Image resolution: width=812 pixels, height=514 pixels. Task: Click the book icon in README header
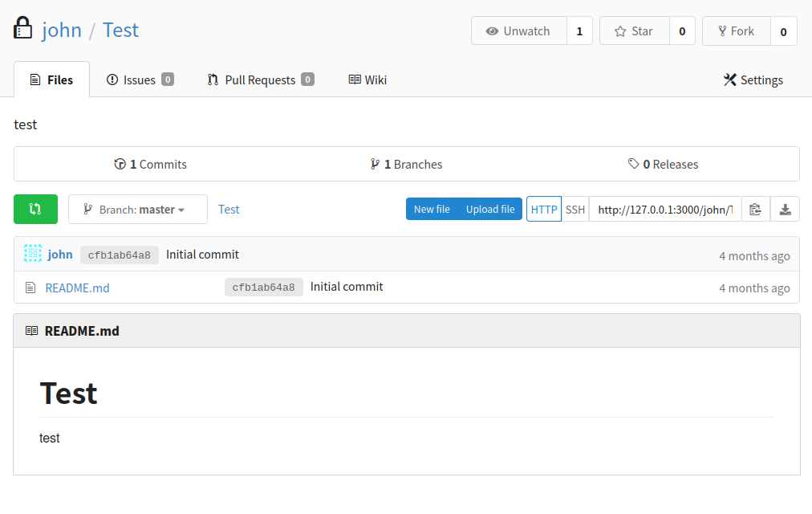(x=32, y=331)
